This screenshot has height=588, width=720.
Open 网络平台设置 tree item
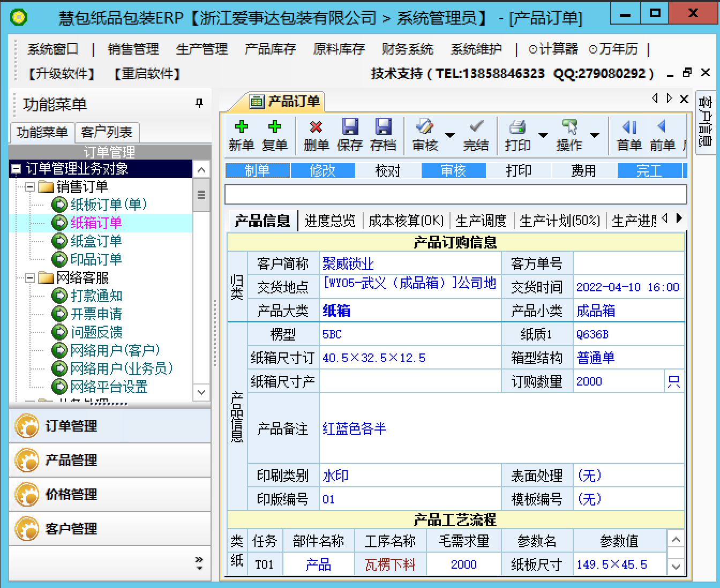[109, 387]
